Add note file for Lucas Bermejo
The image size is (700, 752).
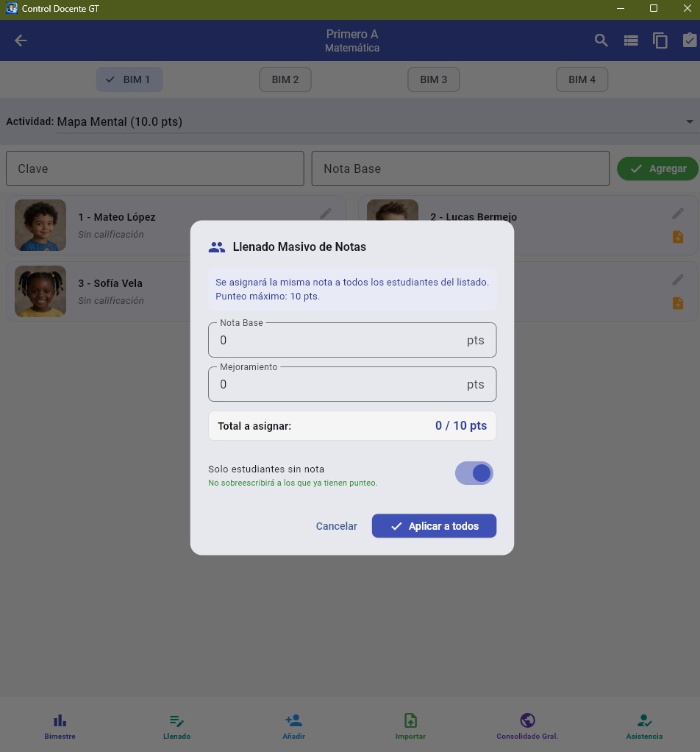pyautogui.click(x=677, y=237)
